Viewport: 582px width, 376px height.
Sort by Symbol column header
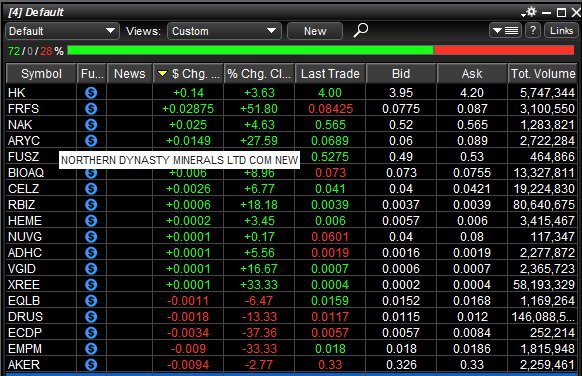pos(41,73)
